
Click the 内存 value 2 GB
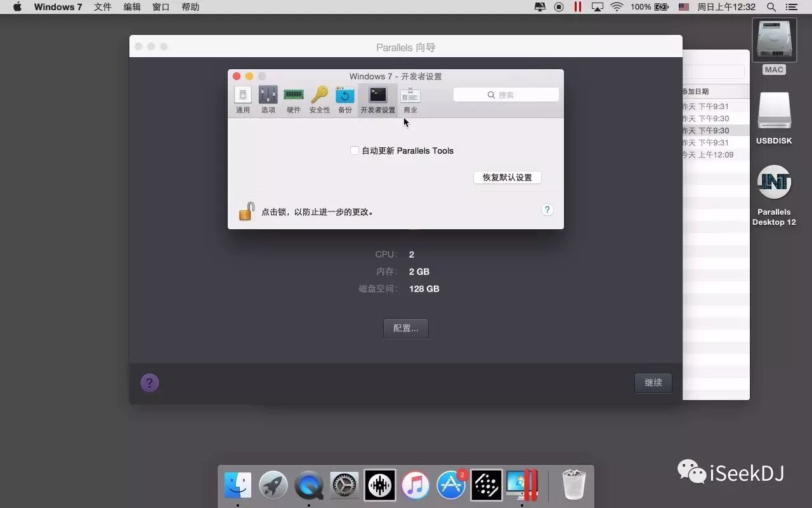[419, 271]
